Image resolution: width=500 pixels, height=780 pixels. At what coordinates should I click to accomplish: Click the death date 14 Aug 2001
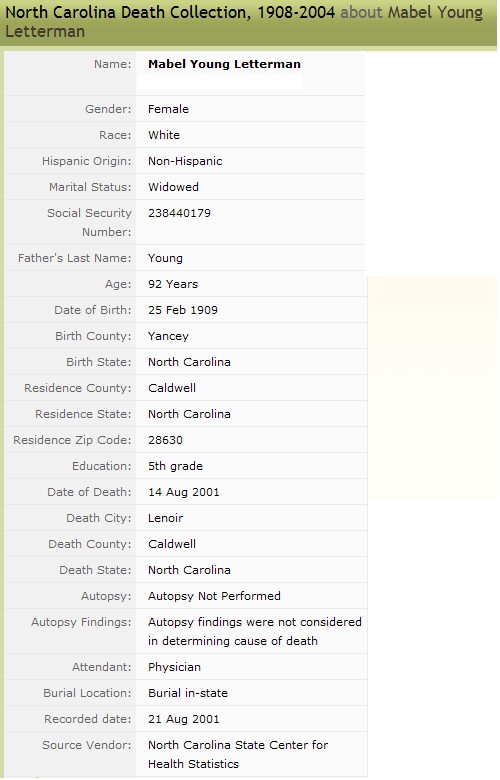(x=184, y=492)
